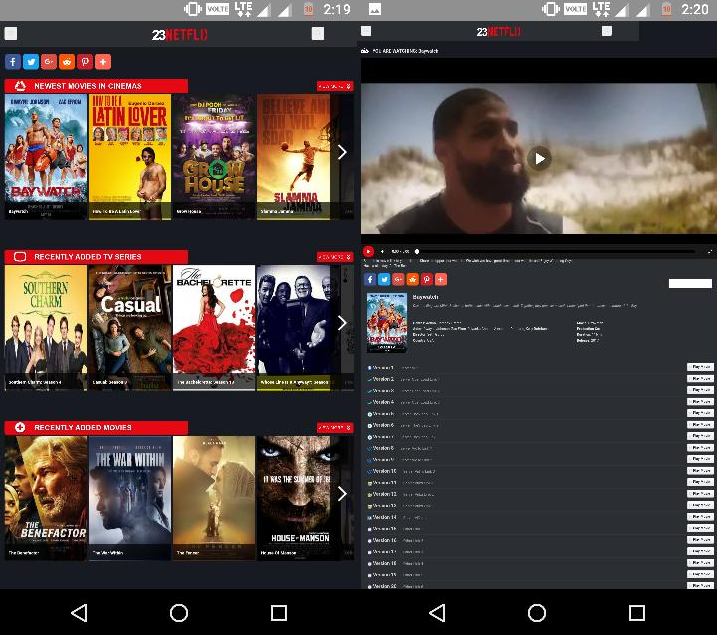Screen dimensions: 719x635
Task: Open The Benefactor movie poster
Action: click(46, 498)
